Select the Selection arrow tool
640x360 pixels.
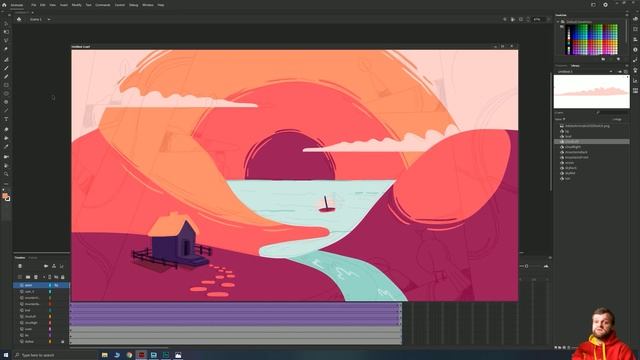(6, 23)
